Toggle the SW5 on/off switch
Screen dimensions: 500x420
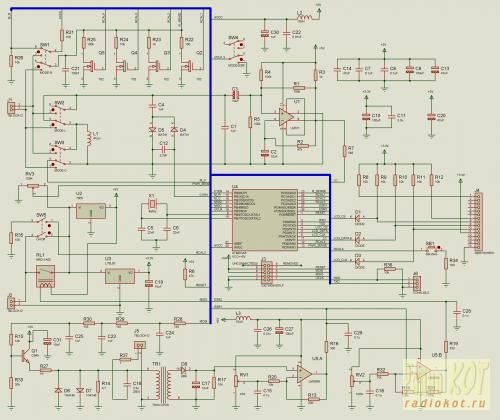pyautogui.click(x=45, y=228)
